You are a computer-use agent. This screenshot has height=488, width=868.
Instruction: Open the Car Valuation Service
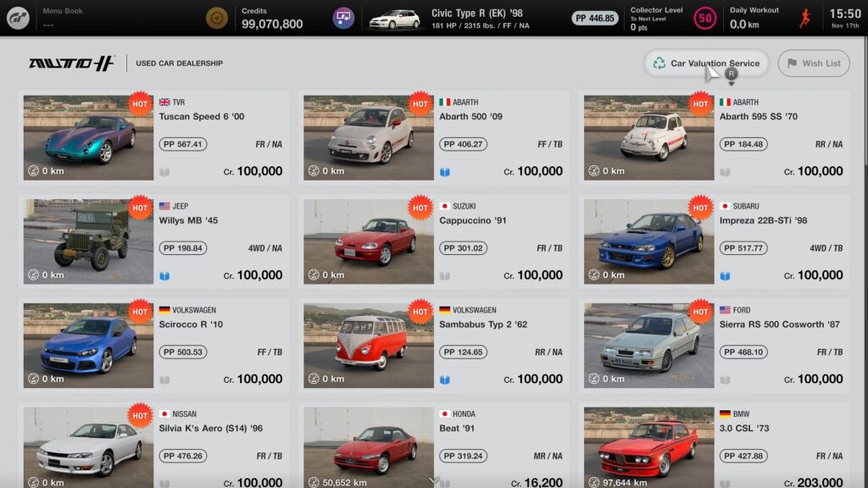[706, 63]
